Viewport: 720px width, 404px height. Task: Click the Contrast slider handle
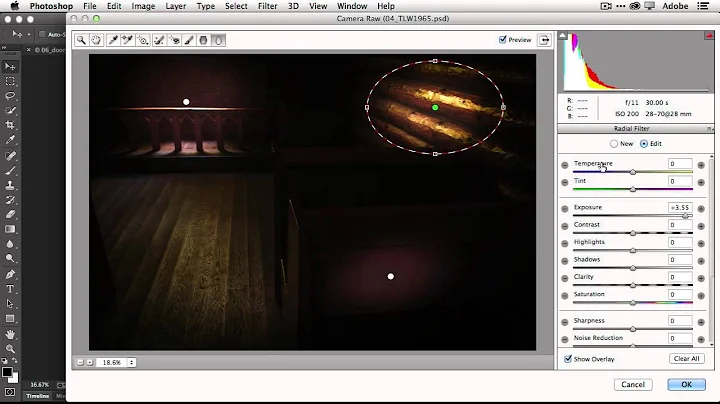tap(633, 233)
